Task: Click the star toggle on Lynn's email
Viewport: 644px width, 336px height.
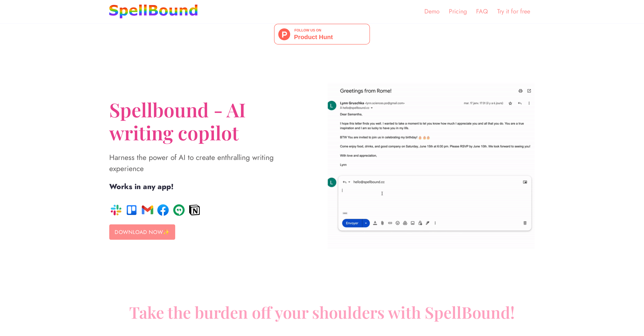Action: [510, 103]
